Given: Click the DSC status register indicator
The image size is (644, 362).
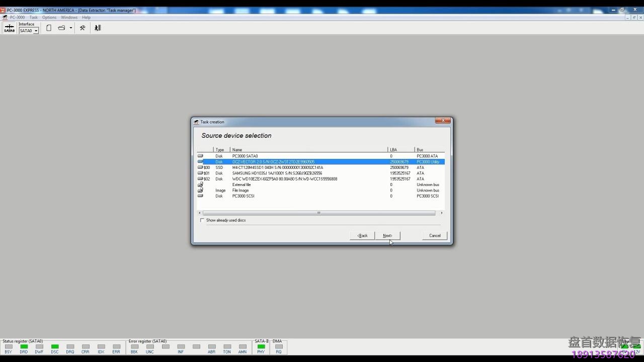Looking at the screenshot, I should coord(55,346).
